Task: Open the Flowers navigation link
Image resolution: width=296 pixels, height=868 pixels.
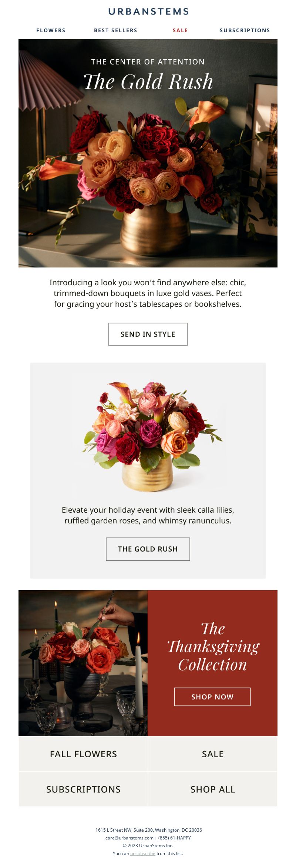Action: 51,30
